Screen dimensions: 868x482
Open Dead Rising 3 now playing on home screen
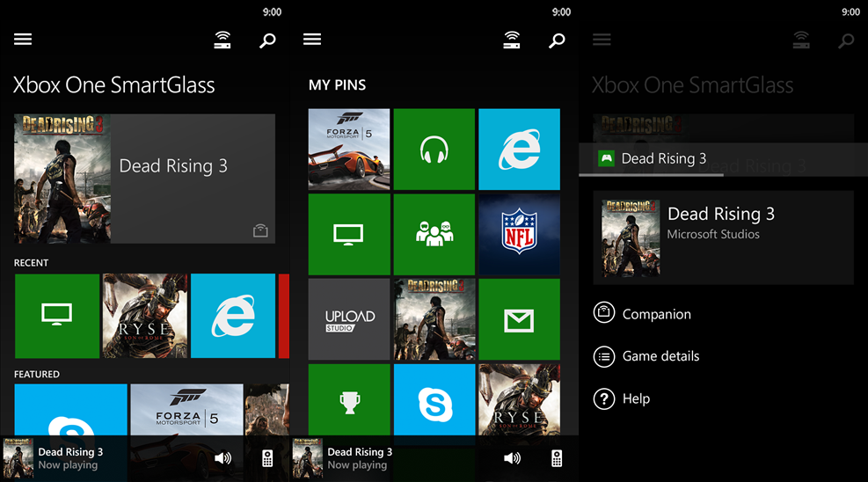pyautogui.click(x=55, y=458)
